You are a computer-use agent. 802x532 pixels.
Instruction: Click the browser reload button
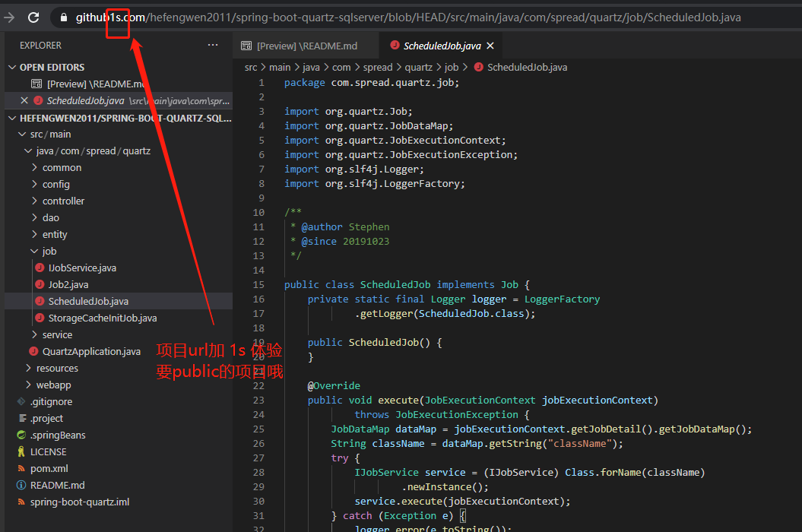33,17
